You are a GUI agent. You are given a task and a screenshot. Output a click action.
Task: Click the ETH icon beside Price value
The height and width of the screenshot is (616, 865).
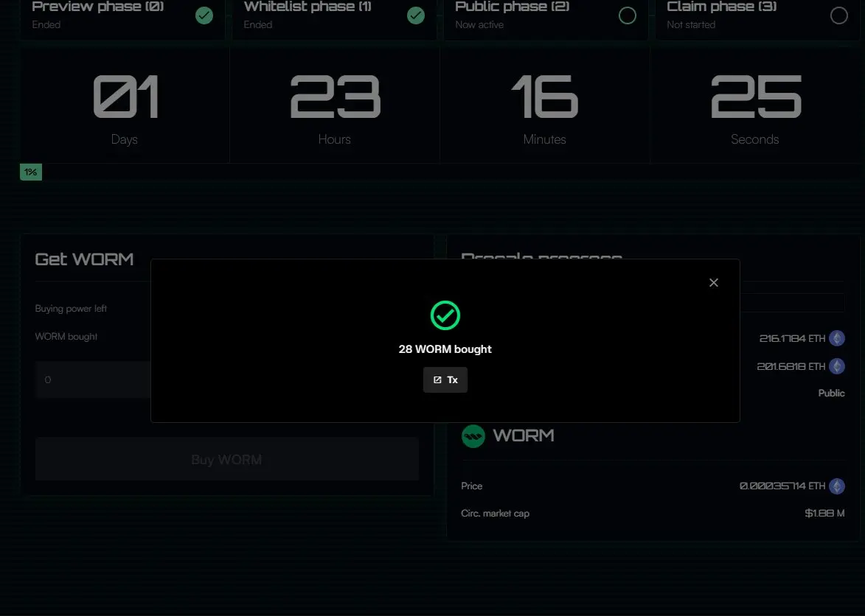(837, 486)
